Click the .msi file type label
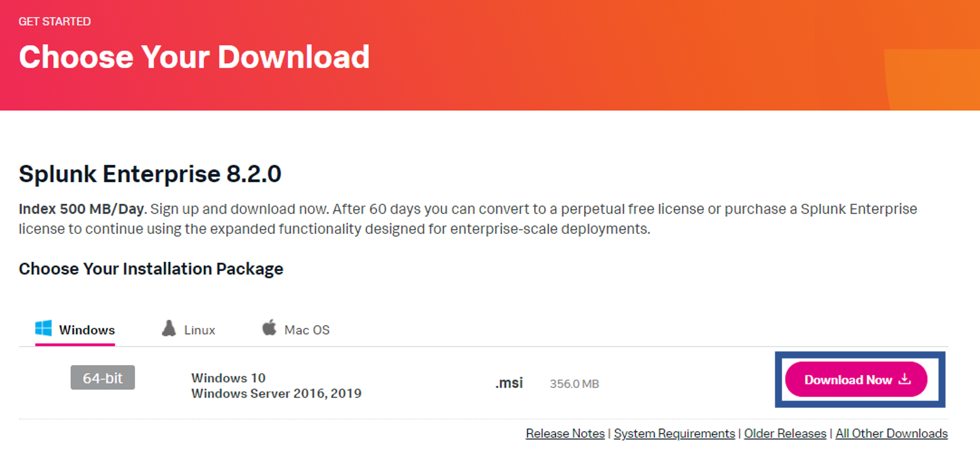980x473 pixels. (509, 383)
